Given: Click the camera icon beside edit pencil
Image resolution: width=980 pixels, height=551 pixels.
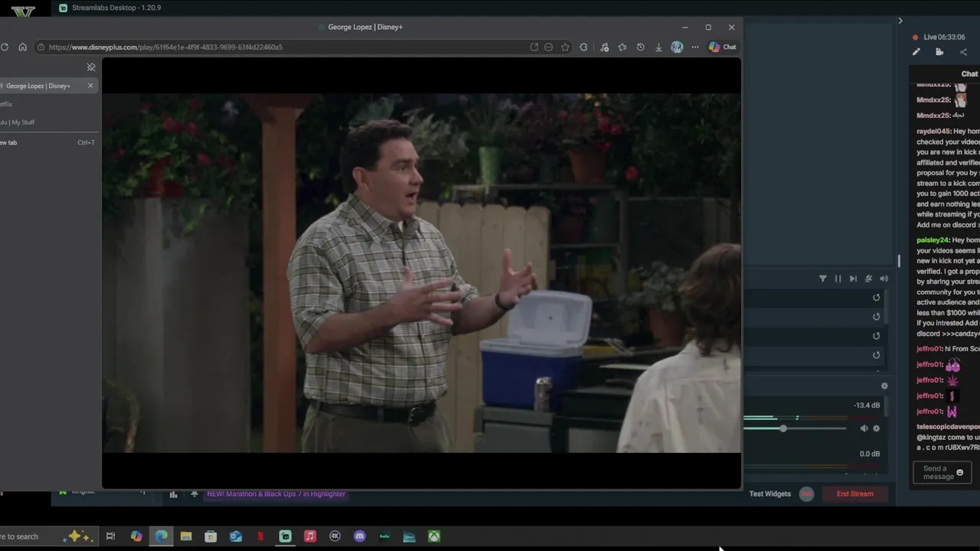Looking at the screenshot, I should [x=939, y=52].
